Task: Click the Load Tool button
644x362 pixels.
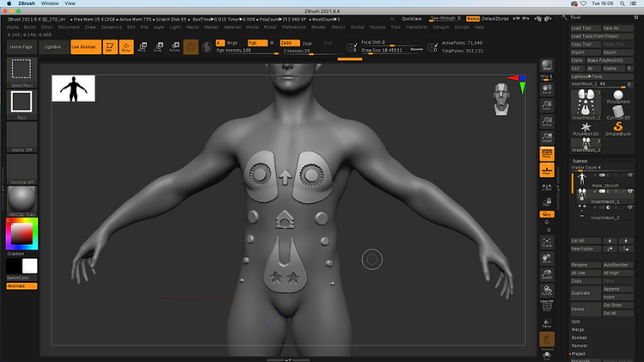Action: [x=586, y=28]
